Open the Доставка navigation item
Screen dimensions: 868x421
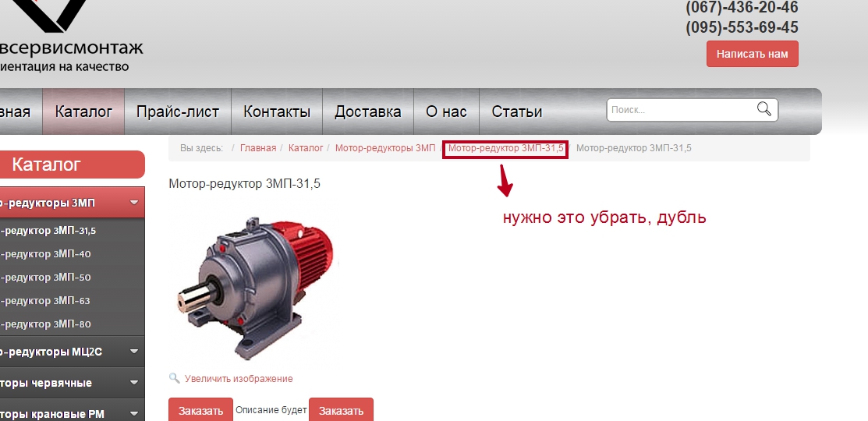click(367, 111)
